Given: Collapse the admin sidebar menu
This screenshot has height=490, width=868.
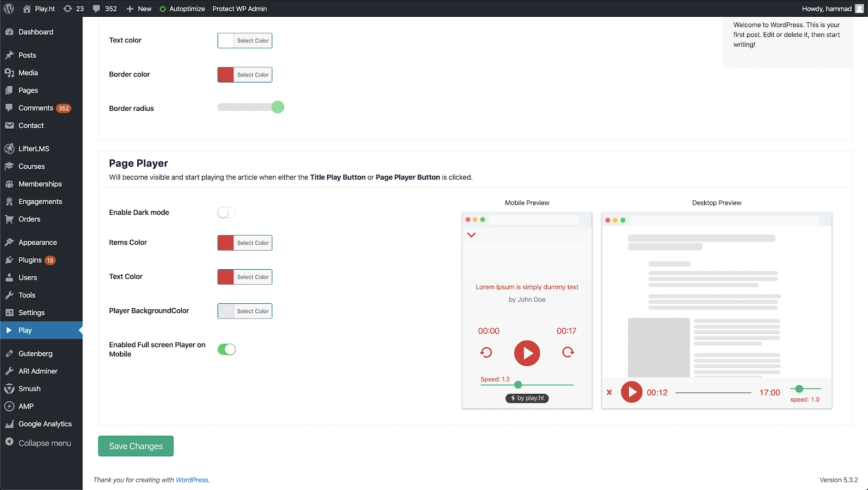Looking at the screenshot, I should pos(41,443).
